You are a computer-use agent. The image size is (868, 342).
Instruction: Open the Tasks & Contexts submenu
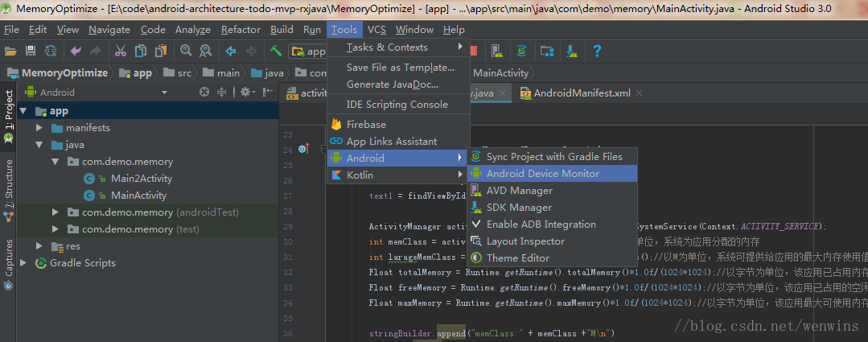[x=398, y=47]
